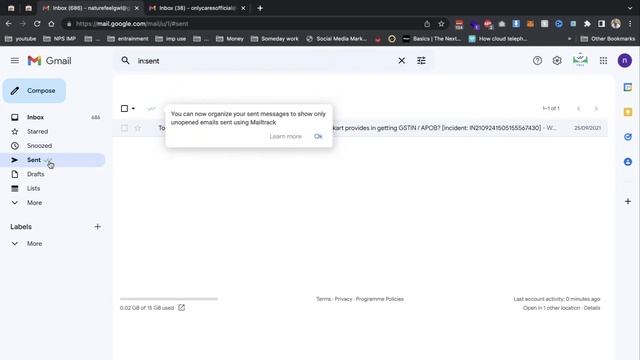Open Gmail settings gear

[x=557, y=61]
